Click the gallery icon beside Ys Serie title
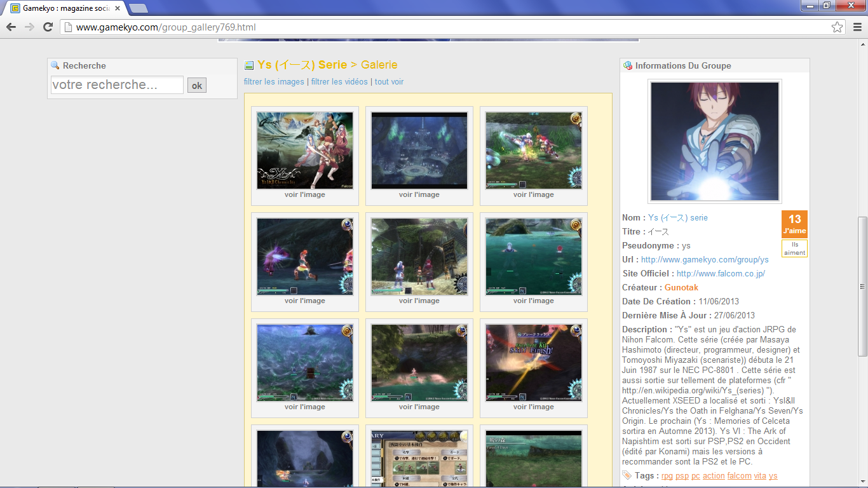Screen dimensions: 868x488 [249, 65]
